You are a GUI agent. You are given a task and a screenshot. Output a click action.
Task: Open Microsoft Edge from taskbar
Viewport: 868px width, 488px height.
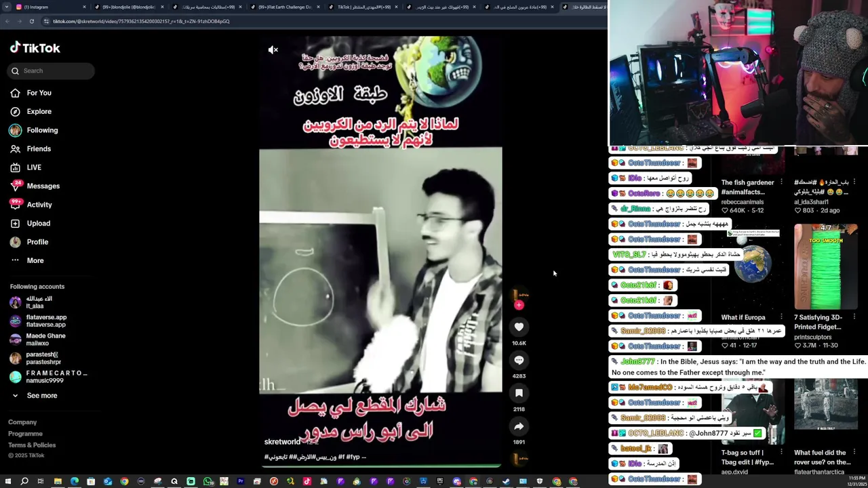(x=75, y=481)
